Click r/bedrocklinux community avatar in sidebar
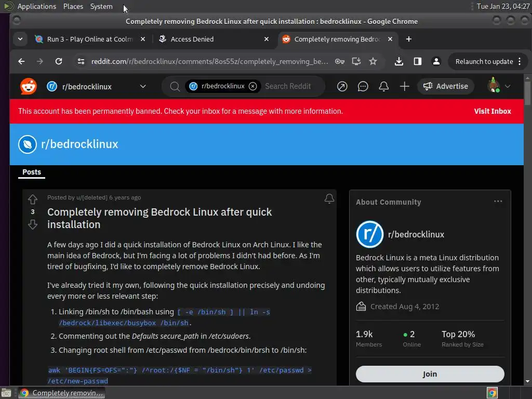The height and width of the screenshot is (399, 532). click(x=370, y=234)
